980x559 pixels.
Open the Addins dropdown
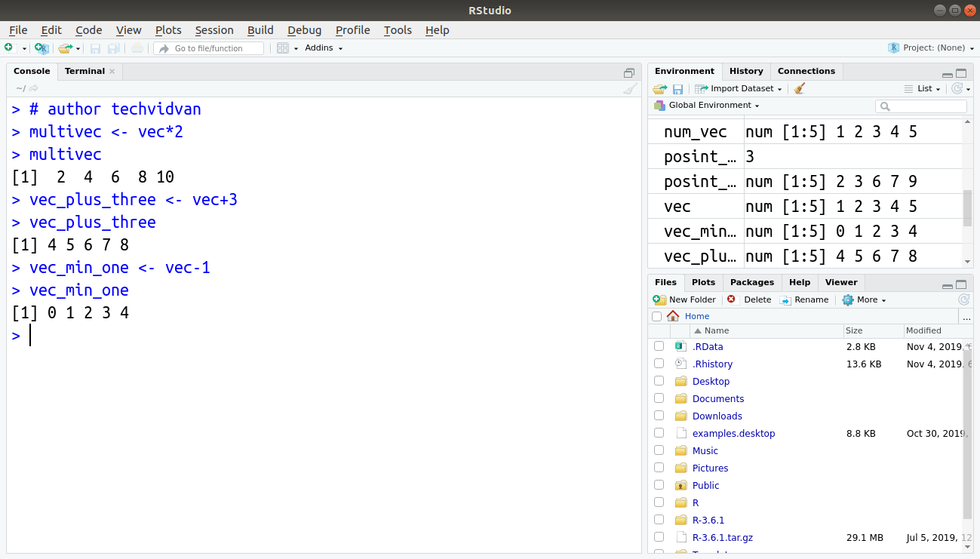(x=324, y=48)
